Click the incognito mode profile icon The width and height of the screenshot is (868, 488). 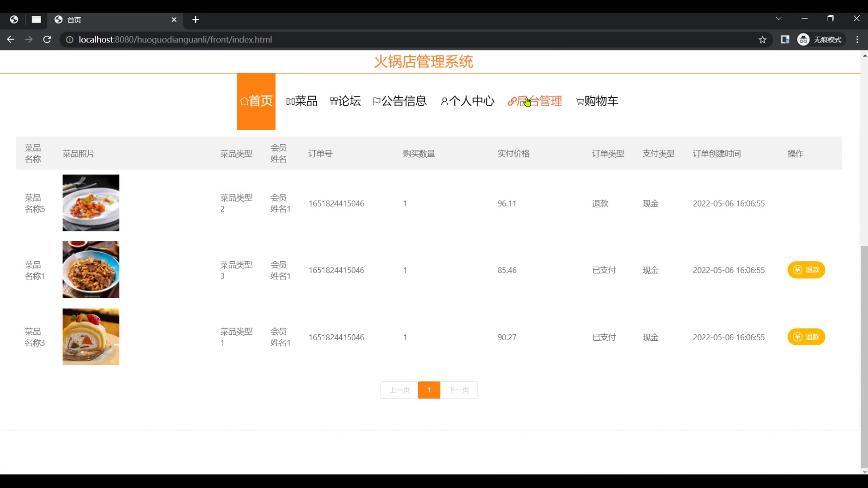click(x=803, y=40)
